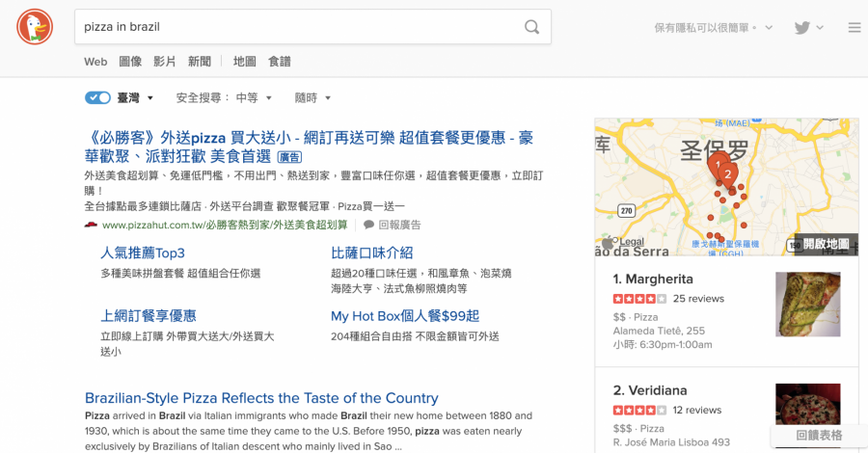Open the 隨時 time filter dropdown

[x=312, y=98]
